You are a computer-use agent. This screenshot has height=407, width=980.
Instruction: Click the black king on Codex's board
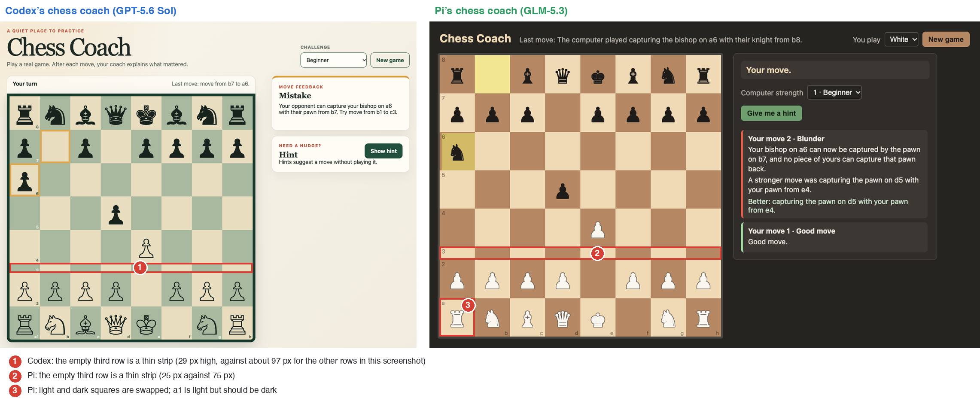pyautogui.click(x=146, y=115)
